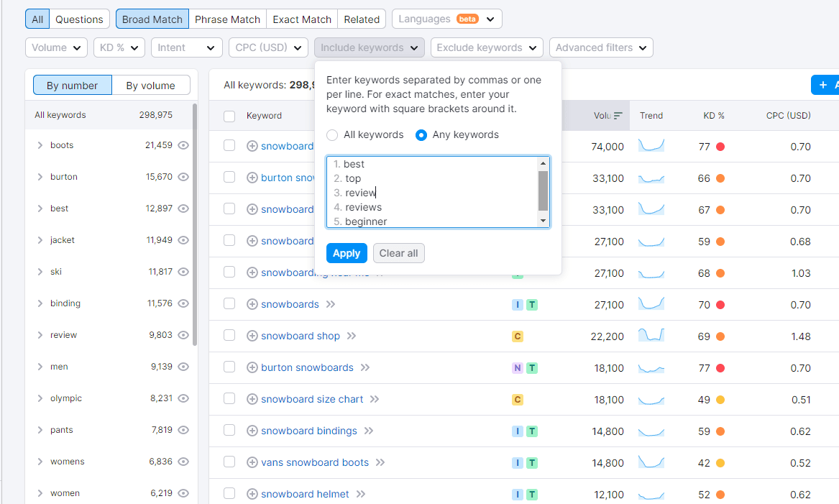Open 'snowboards' via its double-arrow icon
The height and width of the screenshot is (504, 839).
[329, 304]
